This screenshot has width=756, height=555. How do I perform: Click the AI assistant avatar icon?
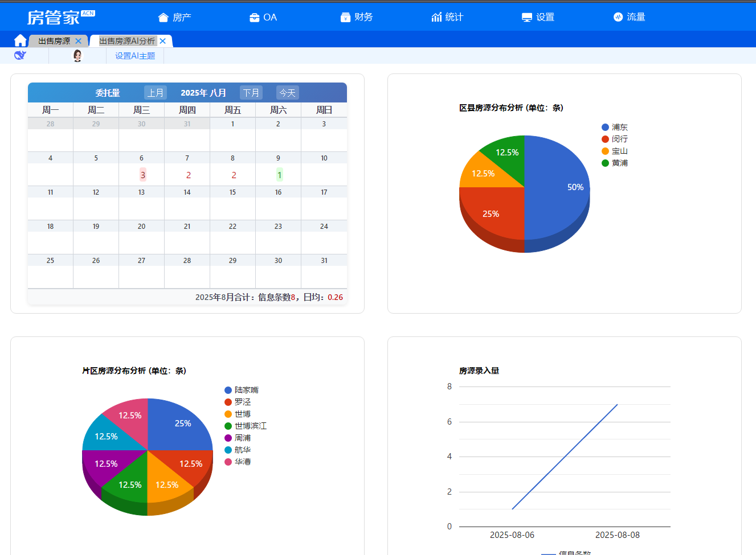click(x=77, y=55)
